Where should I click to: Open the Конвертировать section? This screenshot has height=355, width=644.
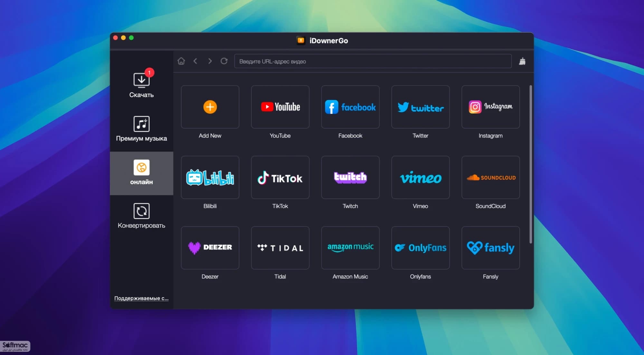141,216
